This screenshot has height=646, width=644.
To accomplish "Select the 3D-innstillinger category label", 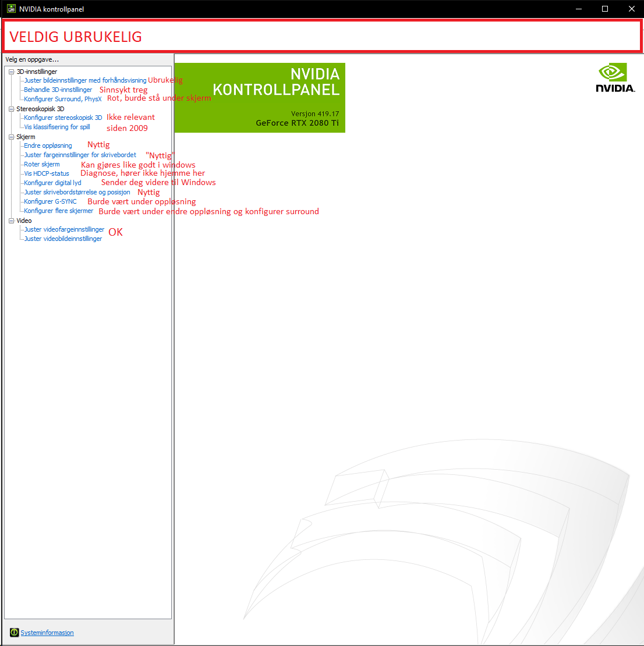I will (x=37, y=72).
